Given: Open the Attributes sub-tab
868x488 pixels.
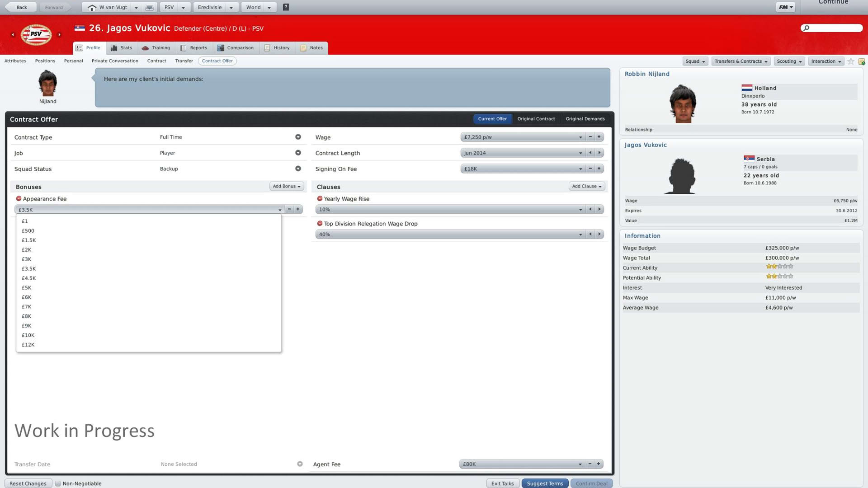Looking at the screenshot, I should coord(15,61).
